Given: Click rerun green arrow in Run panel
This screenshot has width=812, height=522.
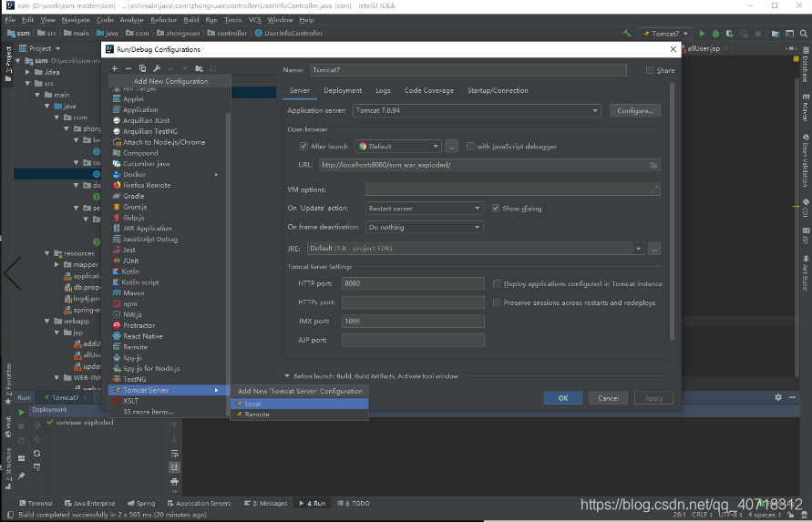Looking at the screenshot, I should (21, 413).
